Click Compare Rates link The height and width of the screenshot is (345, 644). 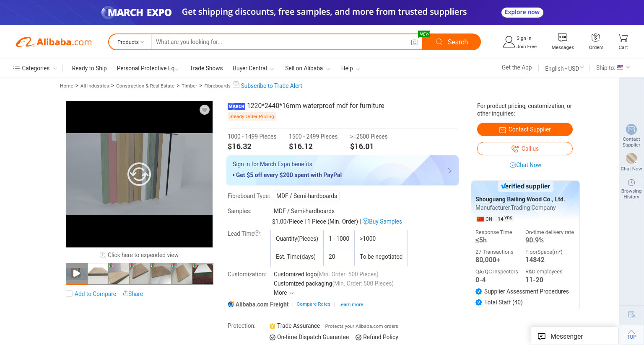click(313, 304)
